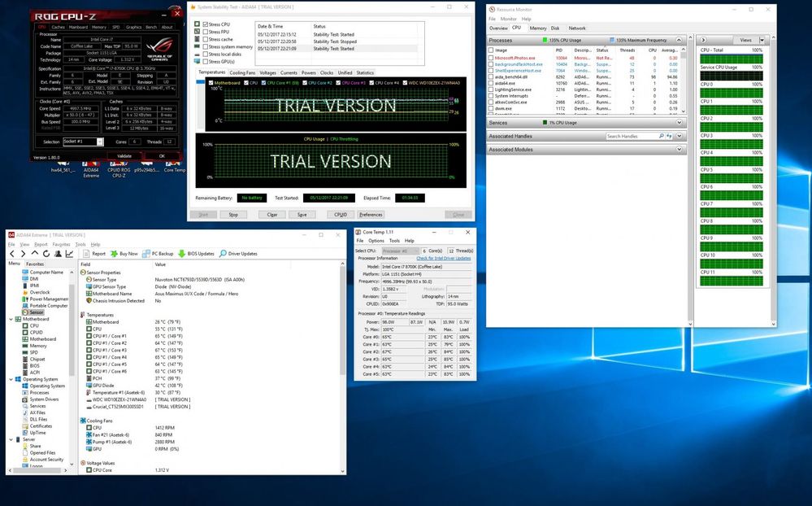Click Buy Now in AIDA64 toolbar
This screenshot has width=812, height=506.
(124, 254)
